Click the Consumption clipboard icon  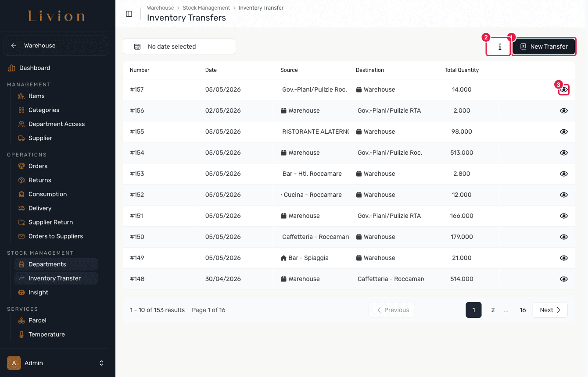[22, 194]
